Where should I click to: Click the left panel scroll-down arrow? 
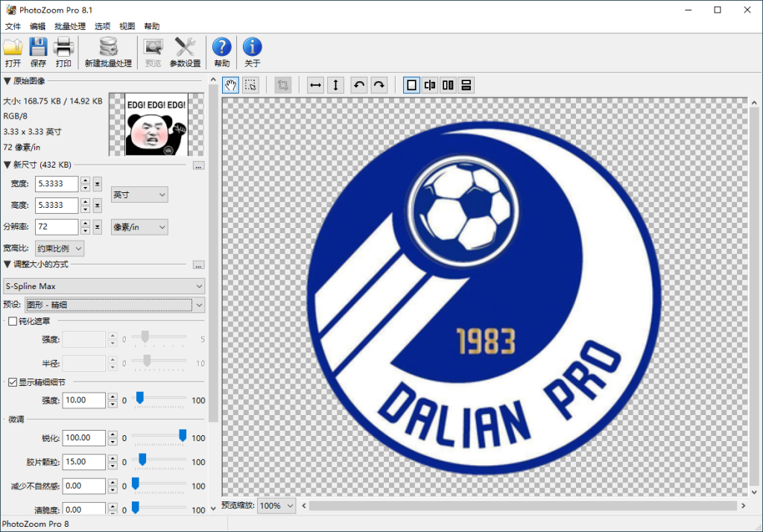pos(213,509)
